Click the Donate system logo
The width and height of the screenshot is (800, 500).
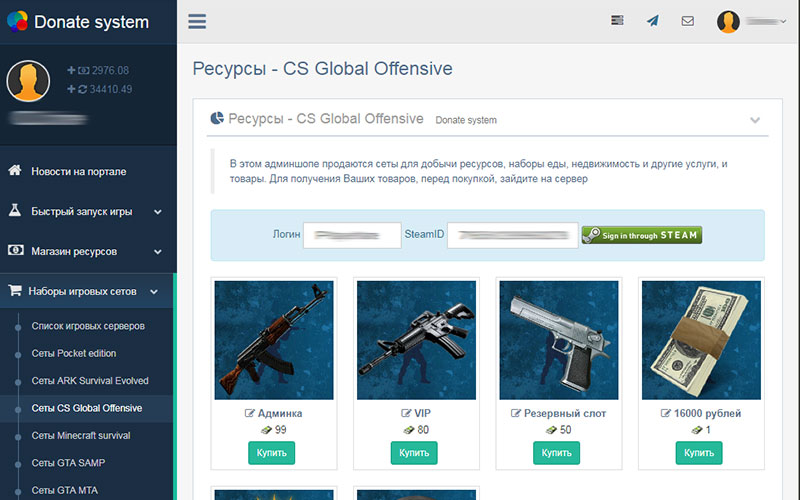tap(77, 21)
